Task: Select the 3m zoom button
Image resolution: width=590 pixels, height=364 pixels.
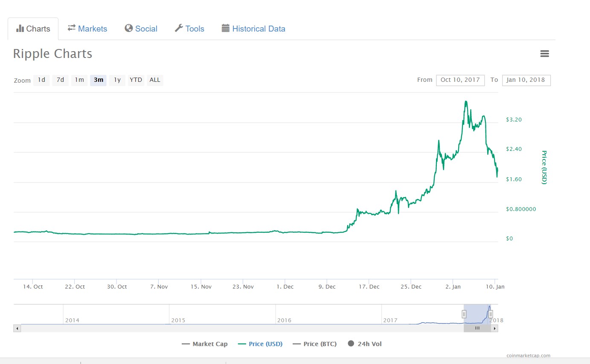Action: coord(99,80)
